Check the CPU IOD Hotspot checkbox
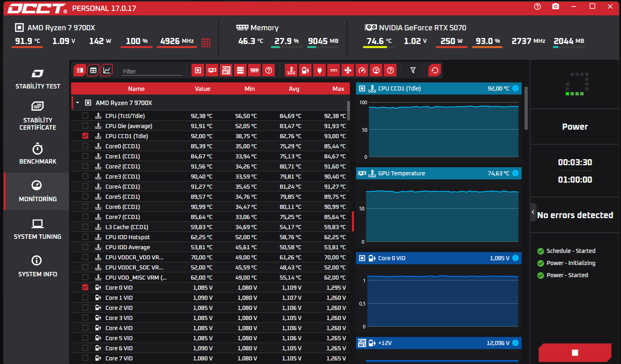The width and height of the screenshot is (621, 364). coord(85,237)
